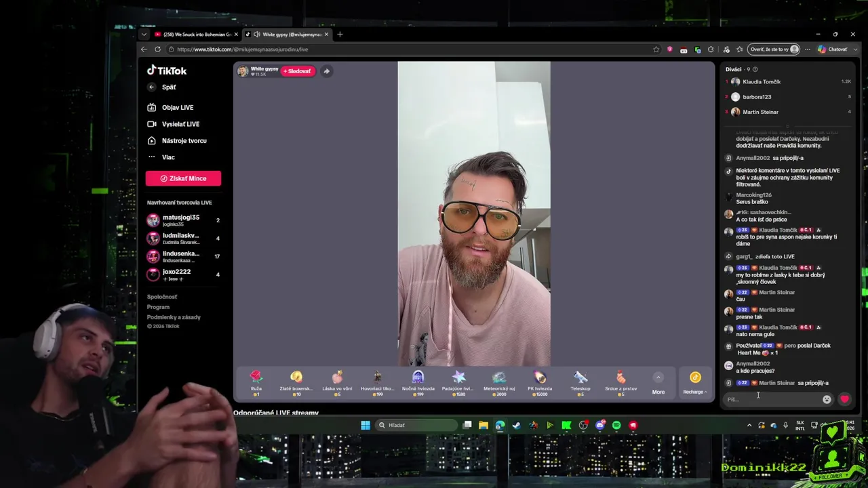Image resolution: width=868 pixels, height=488 pixels.
Task: Send the Padajúce hviezdy gift
Action: tap(458, 383)
